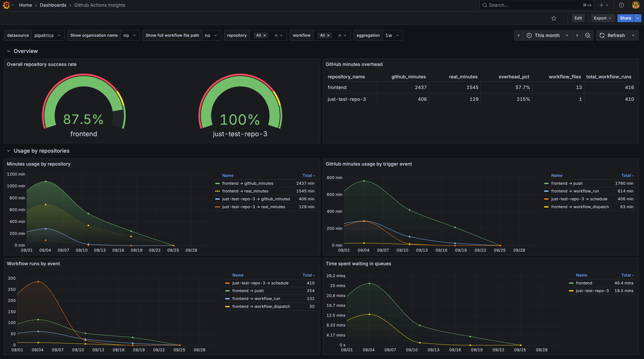Go to Home via breadcrumb
Viewport: 644px width, 359px height.
pyautogui.click(x=25, y=5)
